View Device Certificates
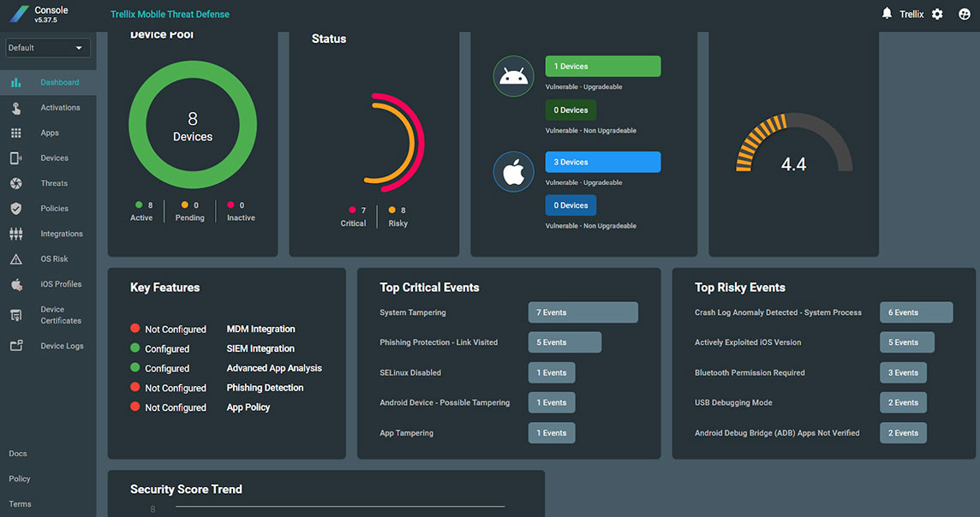 [x=61, y=314]
